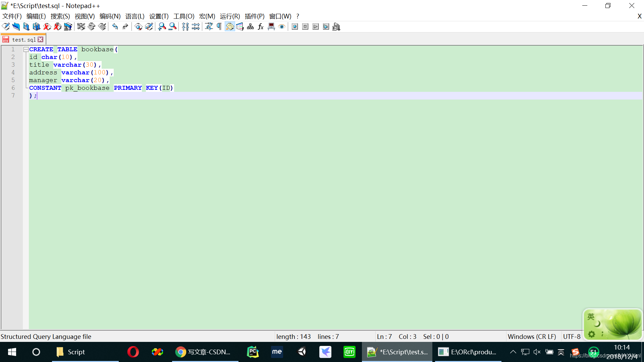Open the 语言(L) language menu
Image resolution: width=644 pixels, height=362 pixels.
coord(135,16)
